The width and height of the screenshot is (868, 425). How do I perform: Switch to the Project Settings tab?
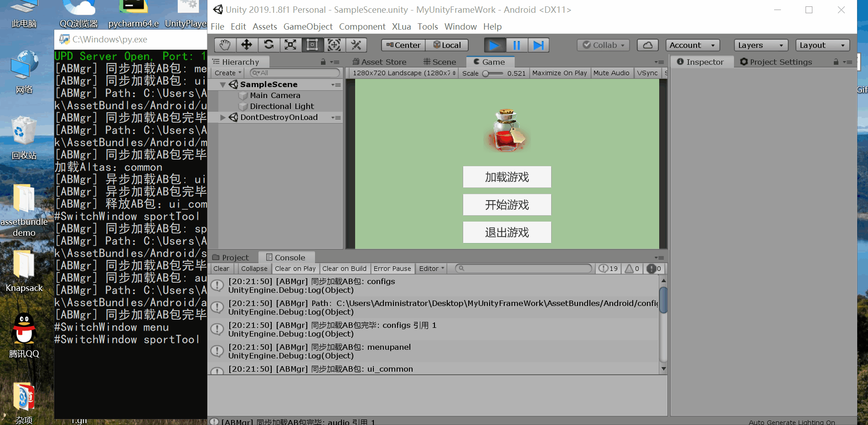(x=776, y=62)
